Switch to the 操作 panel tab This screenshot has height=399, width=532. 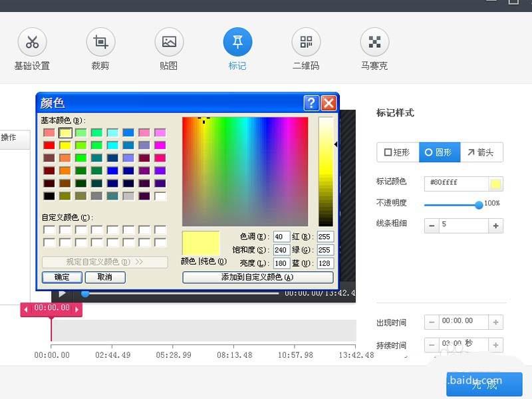(x=9, y=138)
